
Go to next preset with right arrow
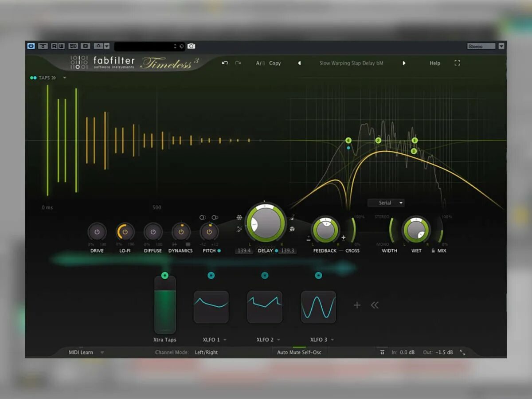(x=404, y=63)
